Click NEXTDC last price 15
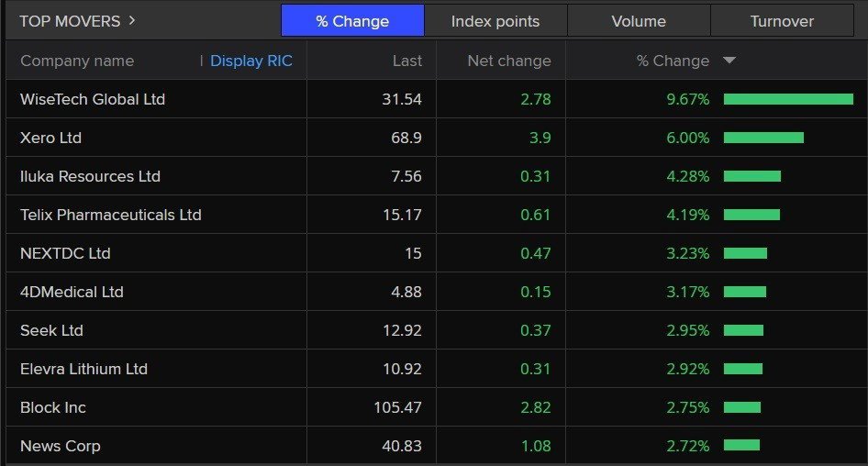868x466 pixels. [x=413, y=253]
